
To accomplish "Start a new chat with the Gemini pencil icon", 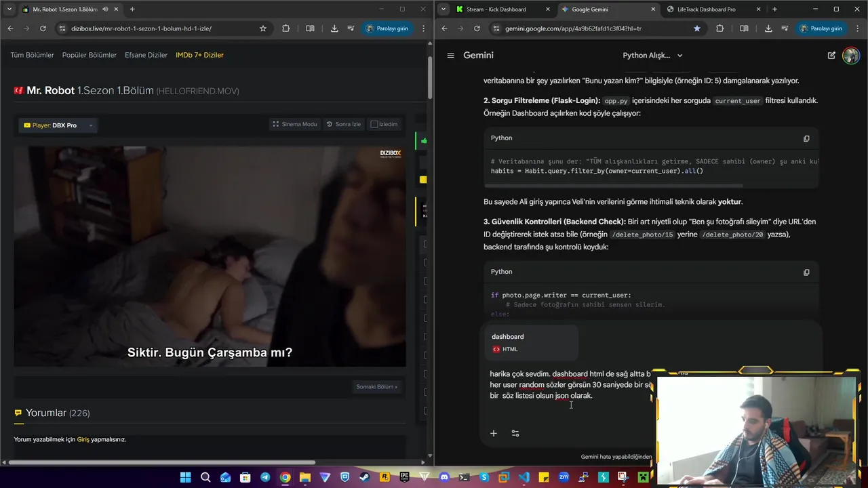I will (831, 56).
